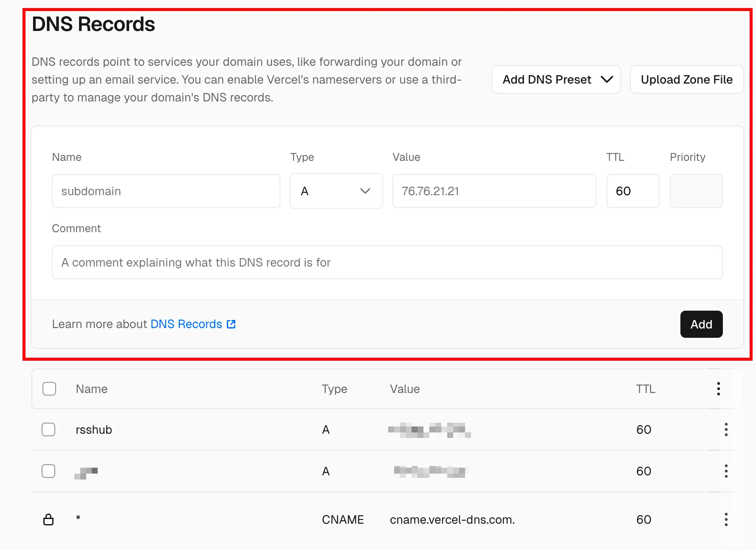Click the Name column header in records table

(92, 389)
